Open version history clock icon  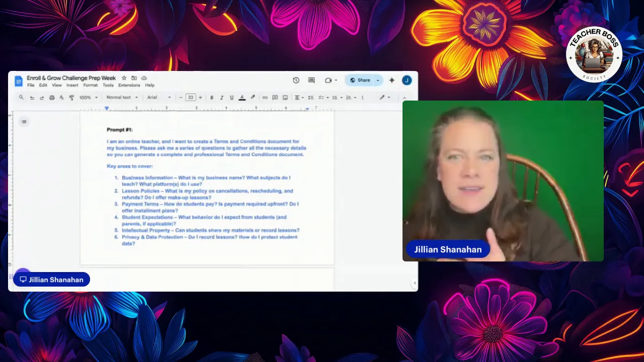[x=296, y=80]
